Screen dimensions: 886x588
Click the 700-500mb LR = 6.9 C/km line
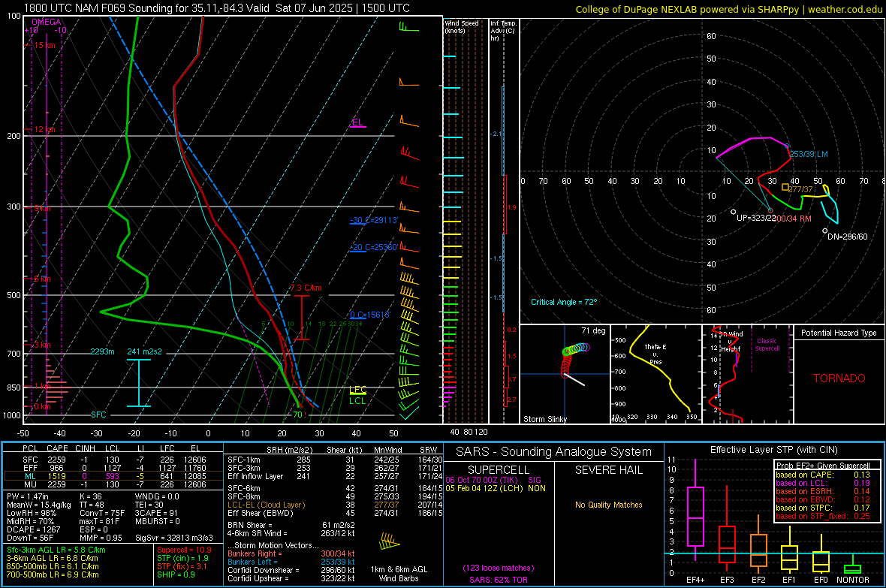pyautogui.click(x=53, y=575)
